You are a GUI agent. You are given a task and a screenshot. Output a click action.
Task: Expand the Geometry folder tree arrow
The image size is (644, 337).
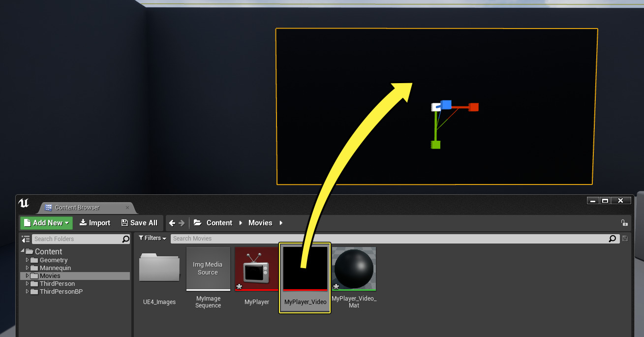click(x=28, y=260)
